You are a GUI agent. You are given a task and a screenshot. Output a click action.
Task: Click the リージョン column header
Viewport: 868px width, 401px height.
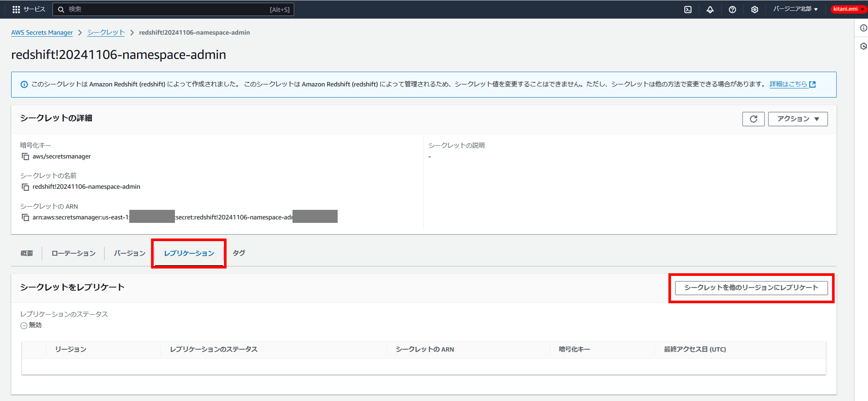(71, 349)
